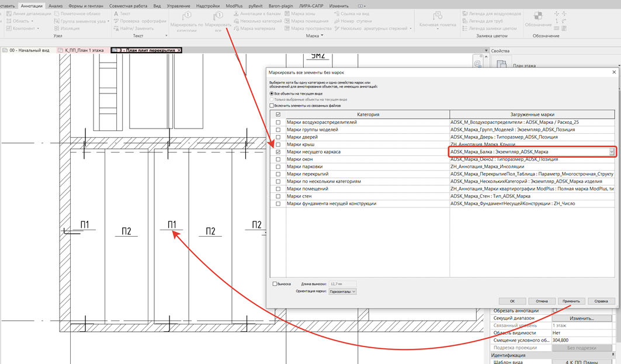The height and width of the screenshot is (364, 621).
Task: Enable Включить элементы из связанных файлов
Action: (x=272, y=106)
